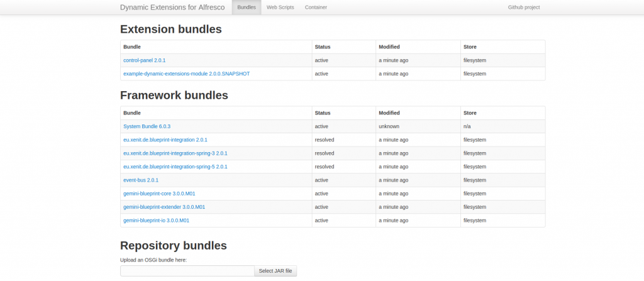Open gemini-blueprint-extender 3.0.0.M01 bundle
The height and width of the screenshot is (281, 644).
pyautogui.click(x=164, y=207)
